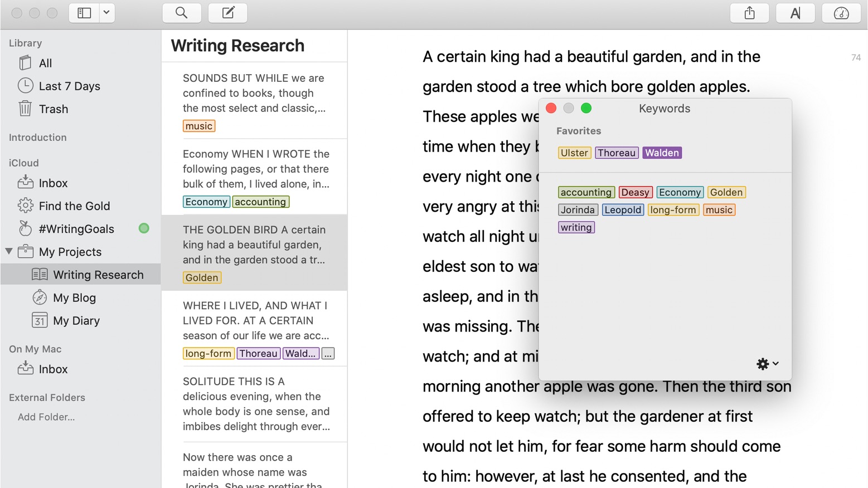The height and width of the screenshot is (488, 868).
Task: Open the SOUNDS BUT WHILE sheet
Action: pyautogui.click(x=254, y=100)
